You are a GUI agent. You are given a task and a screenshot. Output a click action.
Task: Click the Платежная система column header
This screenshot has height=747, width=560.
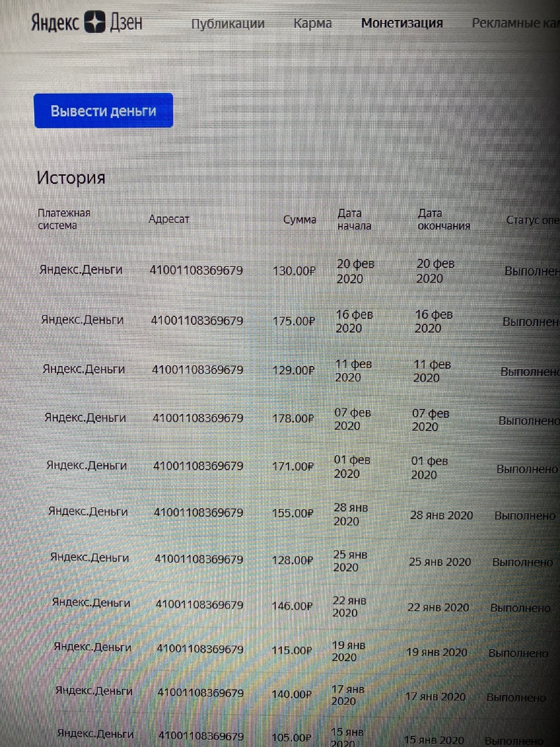(x=63, y=219)
